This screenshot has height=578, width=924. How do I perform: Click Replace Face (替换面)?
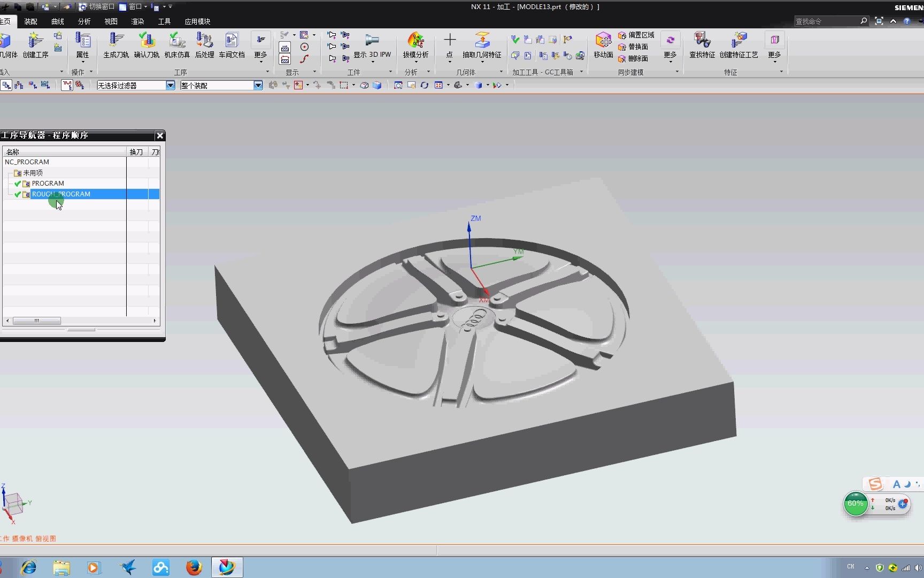coord(633,47)
